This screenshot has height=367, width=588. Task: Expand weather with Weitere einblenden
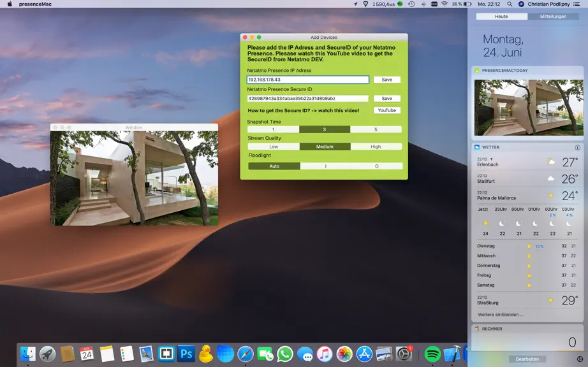[500, 315]
